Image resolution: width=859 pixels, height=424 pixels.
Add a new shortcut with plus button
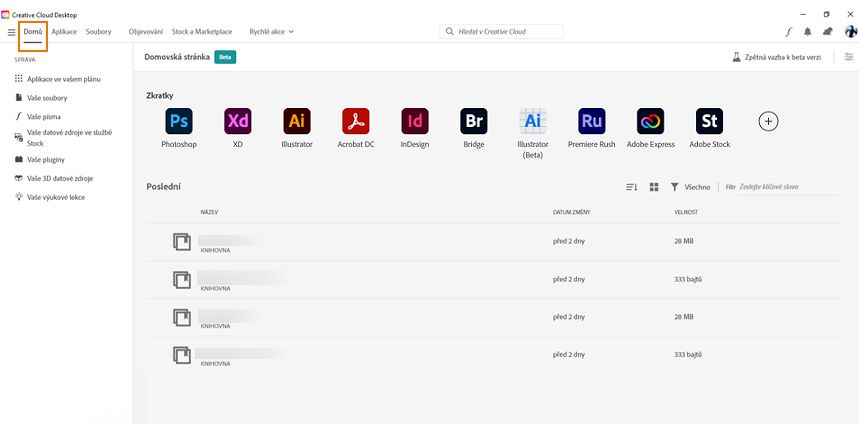769,121
